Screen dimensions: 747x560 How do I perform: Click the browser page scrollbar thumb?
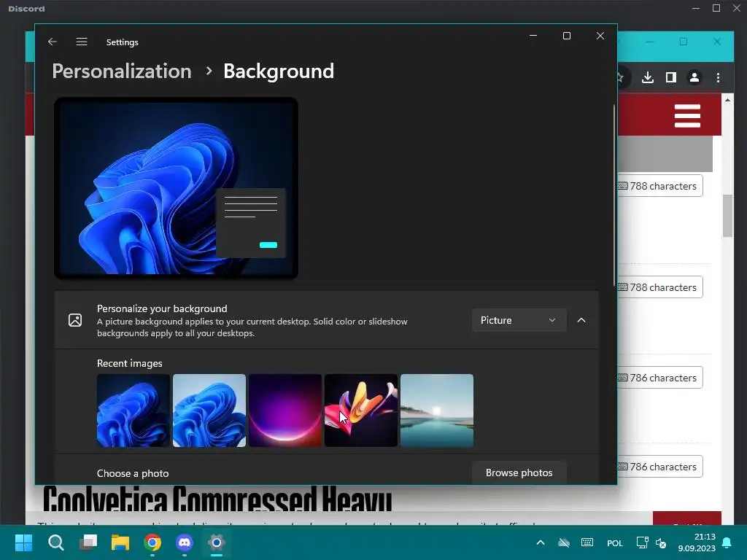(x=727, y=215)
